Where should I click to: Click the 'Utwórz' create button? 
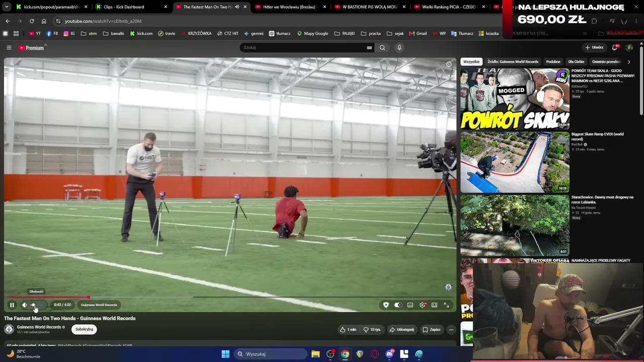click(x=594, y=48)
